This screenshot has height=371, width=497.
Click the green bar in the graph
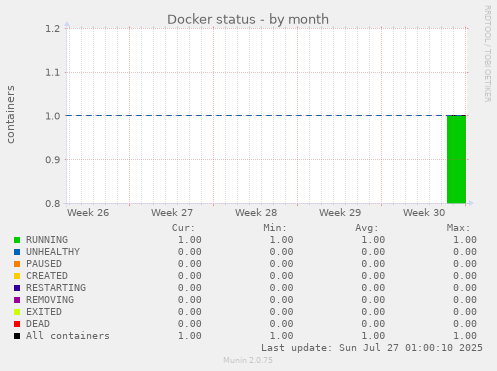click(456, 159)
